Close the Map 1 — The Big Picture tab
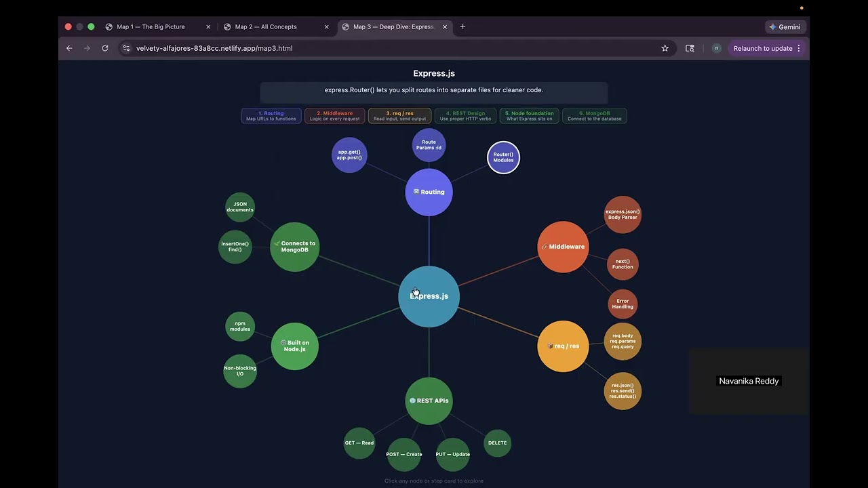The width and height of the screenshot is (868, 488). tap(208, 27)
